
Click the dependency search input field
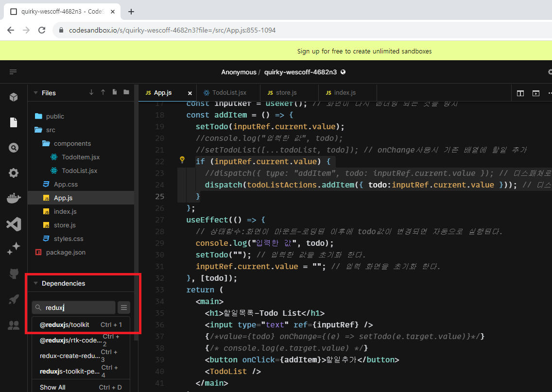73,307
